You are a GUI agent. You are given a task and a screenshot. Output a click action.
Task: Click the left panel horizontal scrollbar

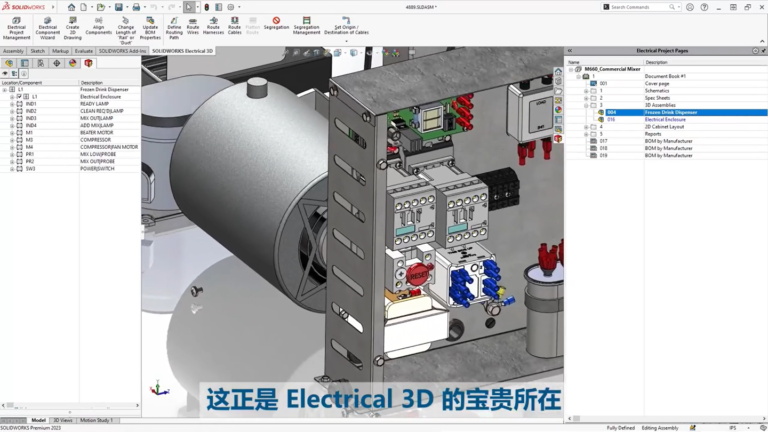coord(70,406)
